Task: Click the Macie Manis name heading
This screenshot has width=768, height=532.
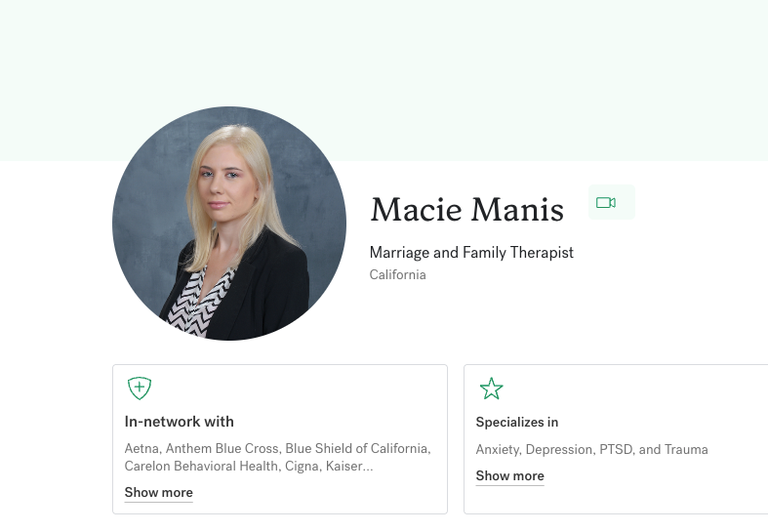Action: (x=466, y=209)
